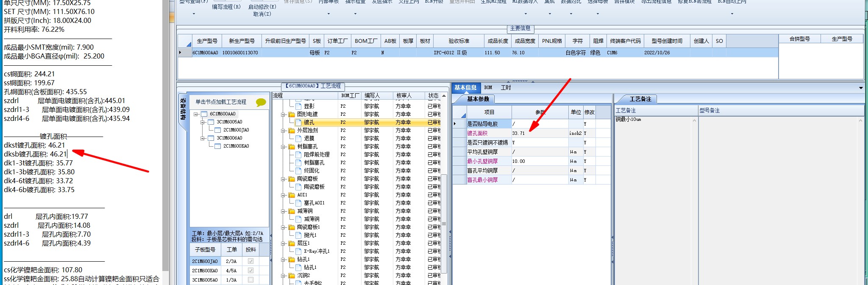The width and height of the screenshot is (868, 285).
Task: Click the 抛光1 document icon
Action: pos(298,235)
